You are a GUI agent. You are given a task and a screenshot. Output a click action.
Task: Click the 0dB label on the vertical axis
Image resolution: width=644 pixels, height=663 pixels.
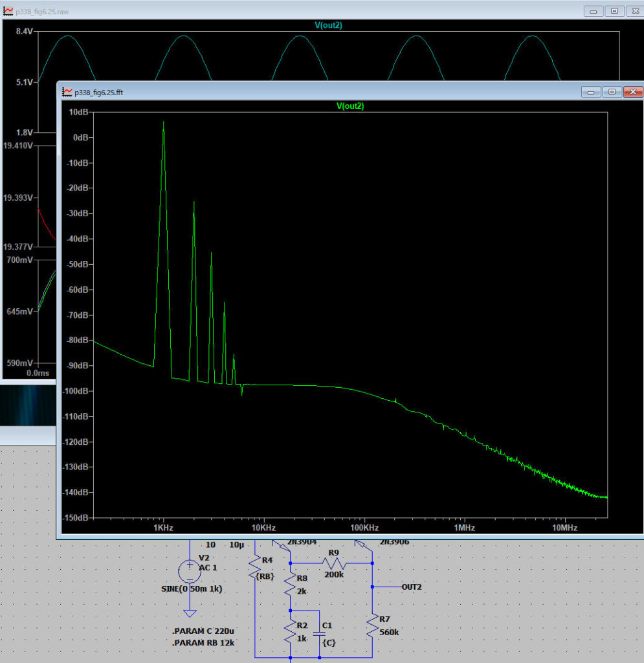click(80, 137)
